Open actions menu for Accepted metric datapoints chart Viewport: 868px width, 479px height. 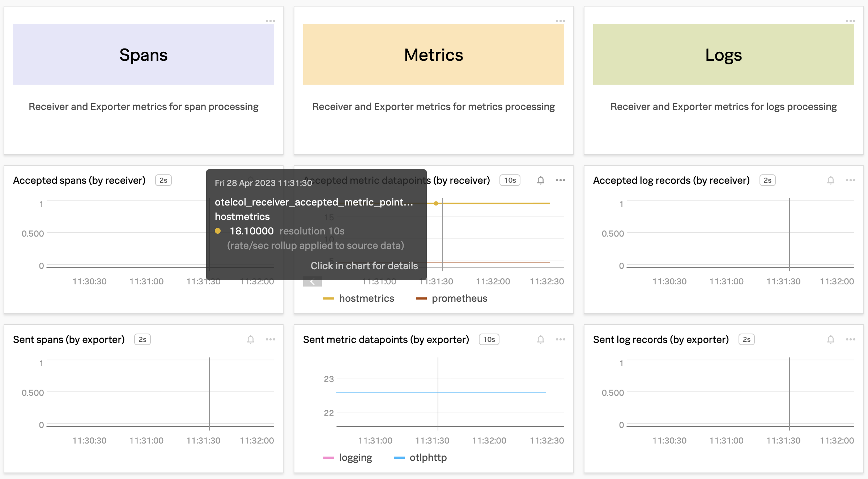(x=560, y=180)
